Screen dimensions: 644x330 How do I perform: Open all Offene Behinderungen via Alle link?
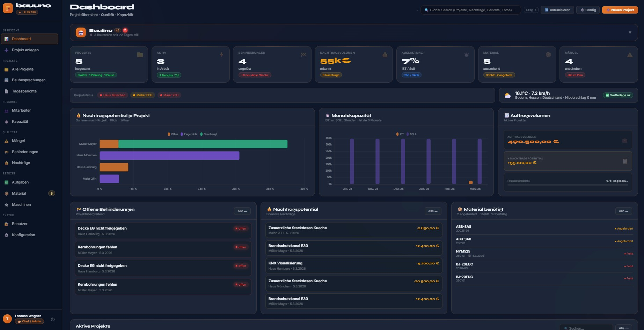coord(242,211)
